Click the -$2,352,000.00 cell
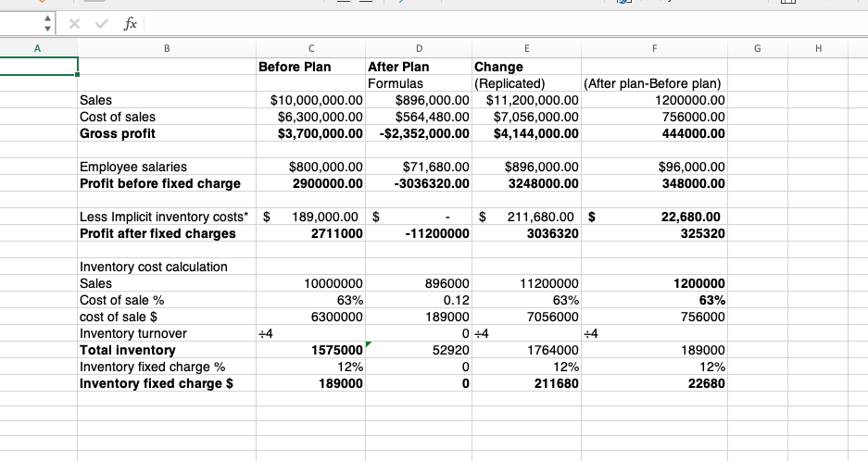 [419, 133]
